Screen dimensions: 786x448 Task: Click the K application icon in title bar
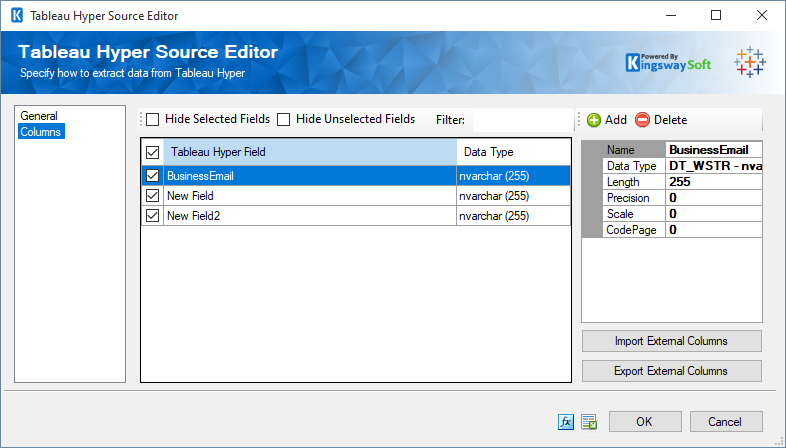click(17, 16)
